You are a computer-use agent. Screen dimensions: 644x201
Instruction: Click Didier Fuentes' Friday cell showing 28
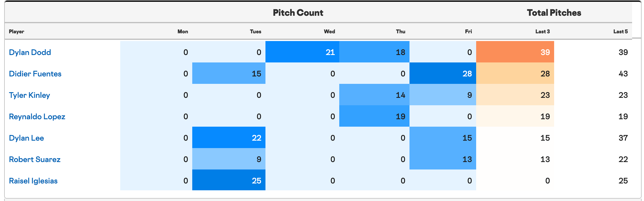tap(443, 73)
